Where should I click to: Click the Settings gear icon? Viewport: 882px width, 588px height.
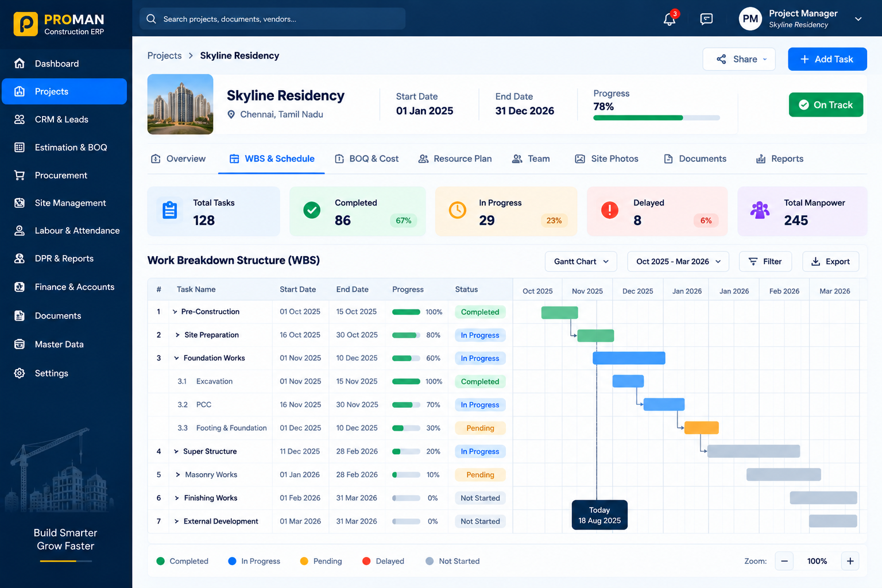tap(20, 373)
